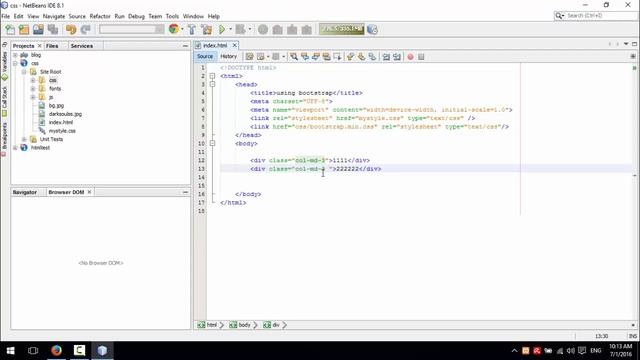Switch to the Files tab
The height and width of the screenshot is (360, 640).
[x=52, y=46]
